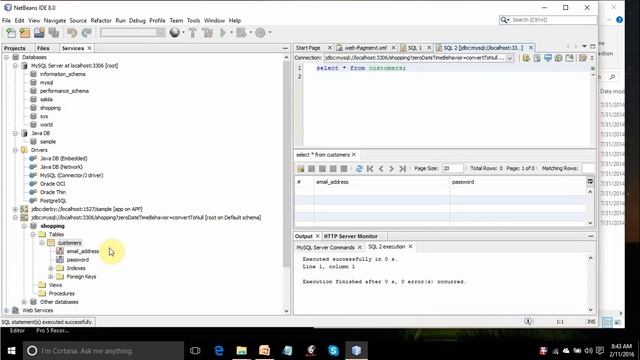The height and width of the screenshot is (360, 640).
Task: Open Microsoft Edge from the taskbar
Action: click(219, 351)
